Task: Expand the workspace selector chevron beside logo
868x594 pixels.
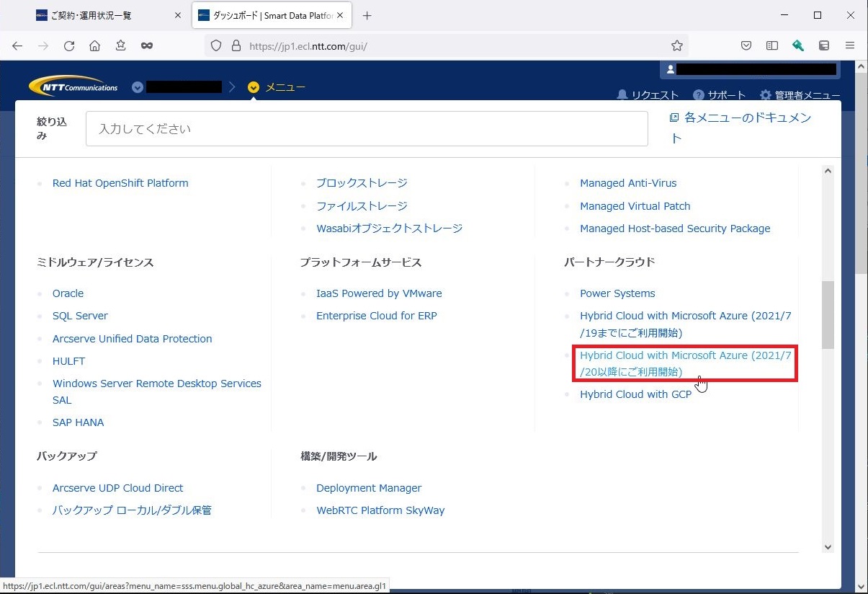Action: pyautogui.click(x=138, y=87)
